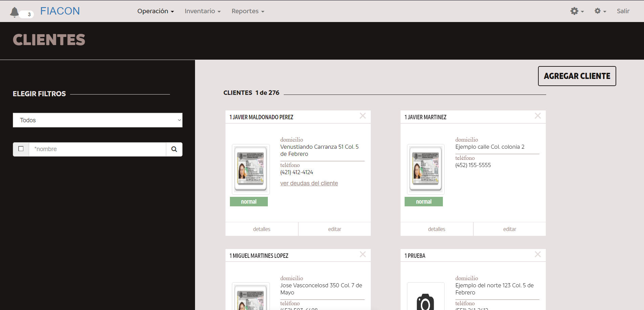
Task: Open the notifications bell with 3 alerts
Action: 14,11
